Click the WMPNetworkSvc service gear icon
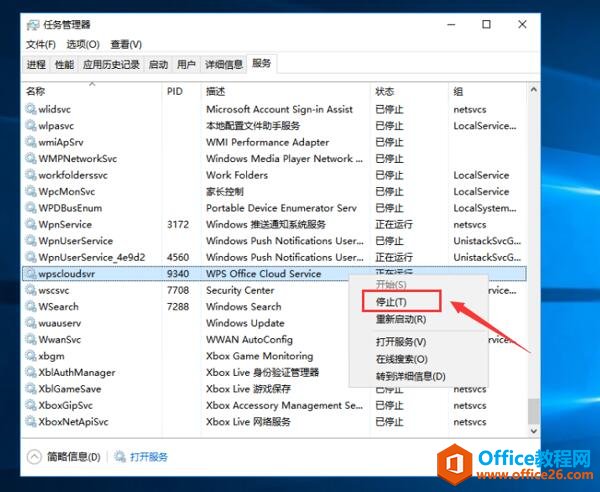This screenshot has width=600, height=492. point(31,158)
